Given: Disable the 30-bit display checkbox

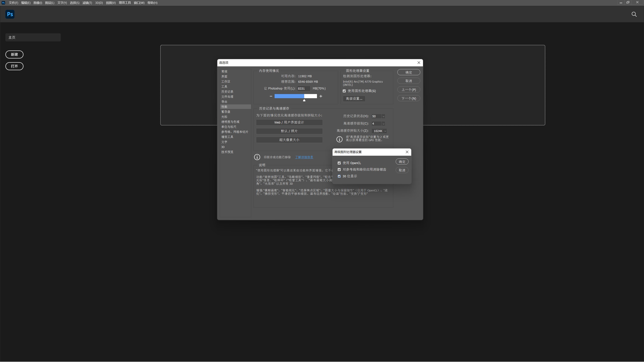Looking at the screenshot, I should 339,176.
